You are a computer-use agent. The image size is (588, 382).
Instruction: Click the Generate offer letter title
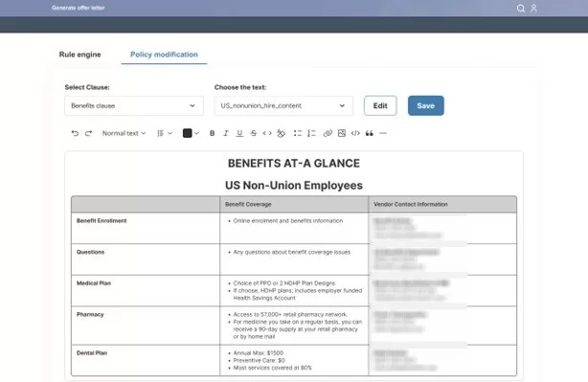[79, 8]
